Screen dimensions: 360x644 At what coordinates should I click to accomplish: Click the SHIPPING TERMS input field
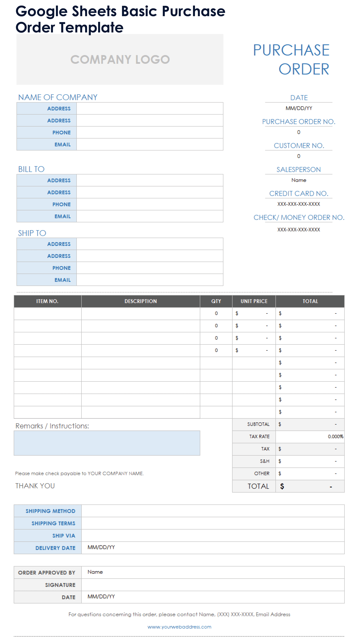pos(213,523)
